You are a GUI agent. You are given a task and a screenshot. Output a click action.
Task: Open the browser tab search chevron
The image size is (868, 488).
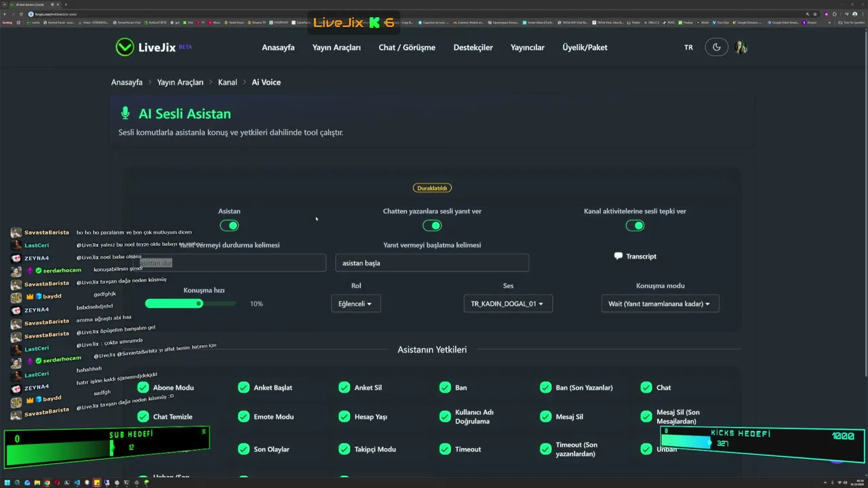[5, 4]
